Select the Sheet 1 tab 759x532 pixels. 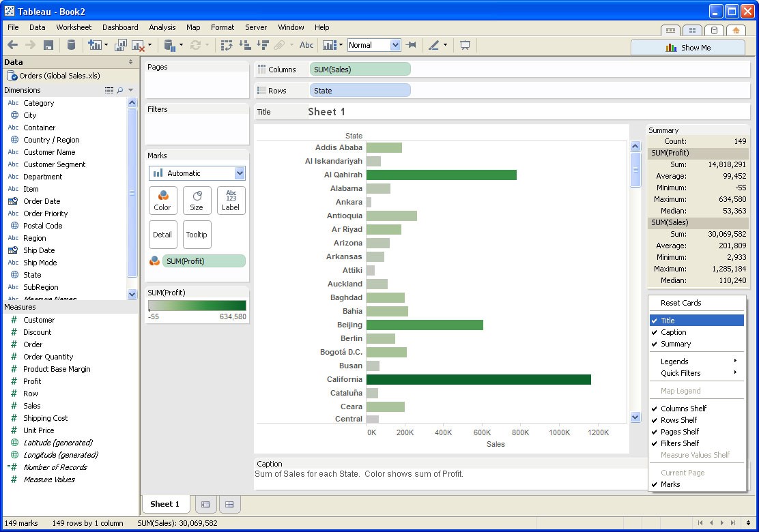click(164, 504)
